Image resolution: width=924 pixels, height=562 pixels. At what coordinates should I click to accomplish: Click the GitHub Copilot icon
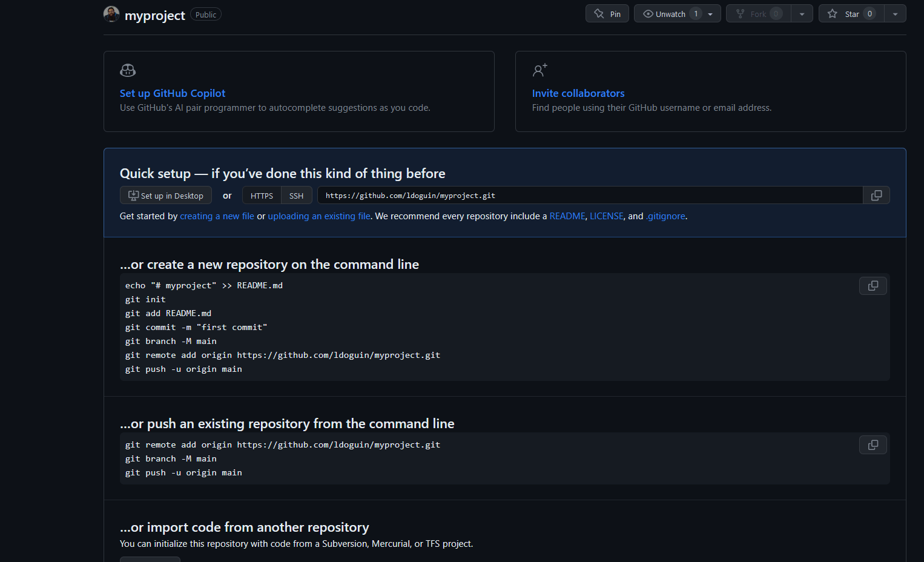tap(128, 70)
